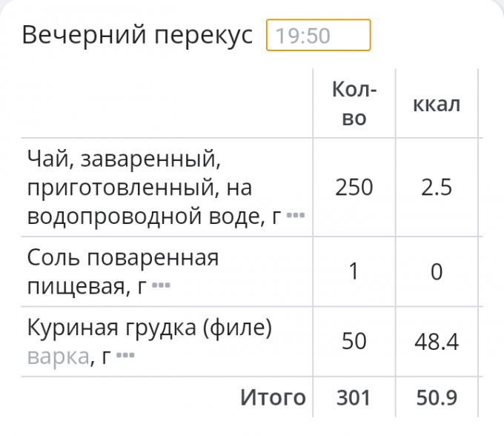
Task: Click the 'Вечерний перекус' meal heading
Action: pyautogui.click(x=138, y=36)
